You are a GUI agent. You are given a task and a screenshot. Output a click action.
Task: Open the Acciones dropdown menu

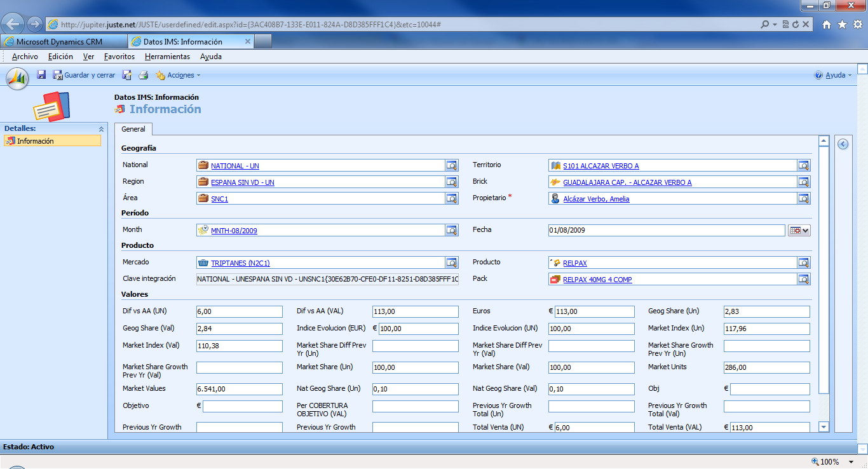(178, 75)
